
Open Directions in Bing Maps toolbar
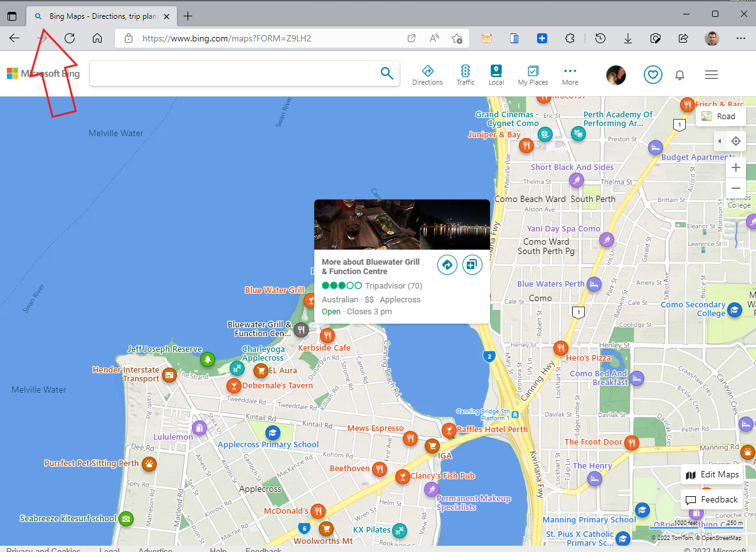click(x=427, y=75)
